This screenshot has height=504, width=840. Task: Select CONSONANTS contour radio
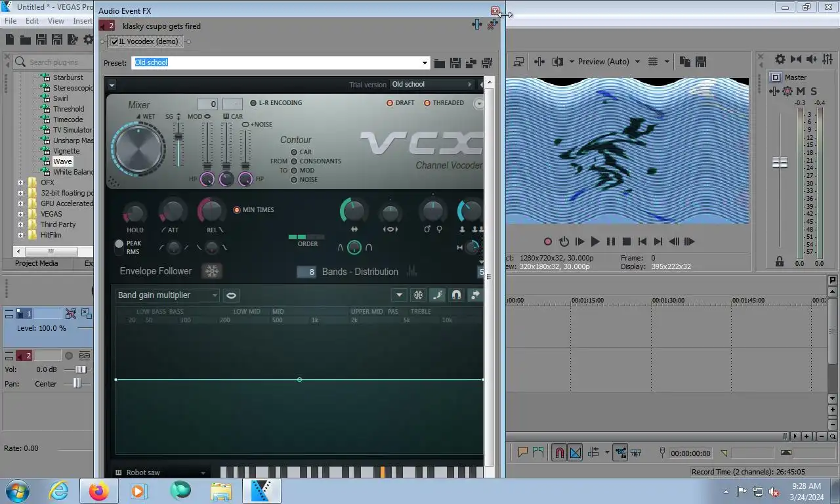click(294, 161)
